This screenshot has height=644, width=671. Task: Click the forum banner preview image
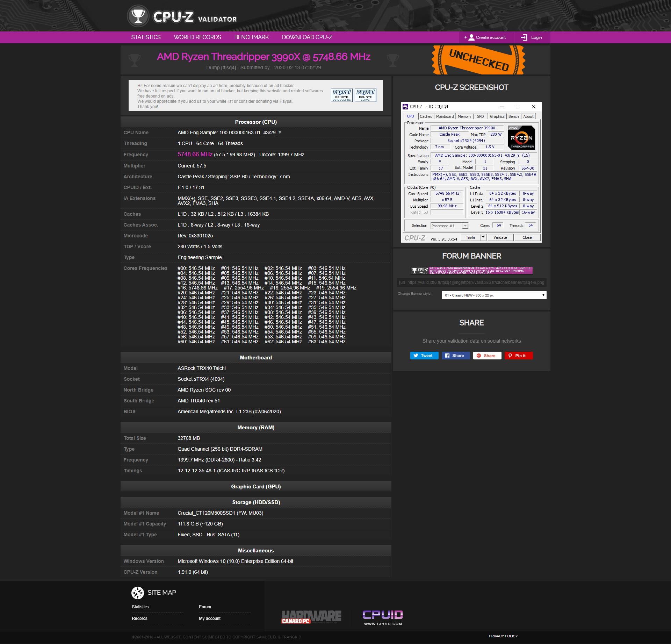tap(471, 270)
